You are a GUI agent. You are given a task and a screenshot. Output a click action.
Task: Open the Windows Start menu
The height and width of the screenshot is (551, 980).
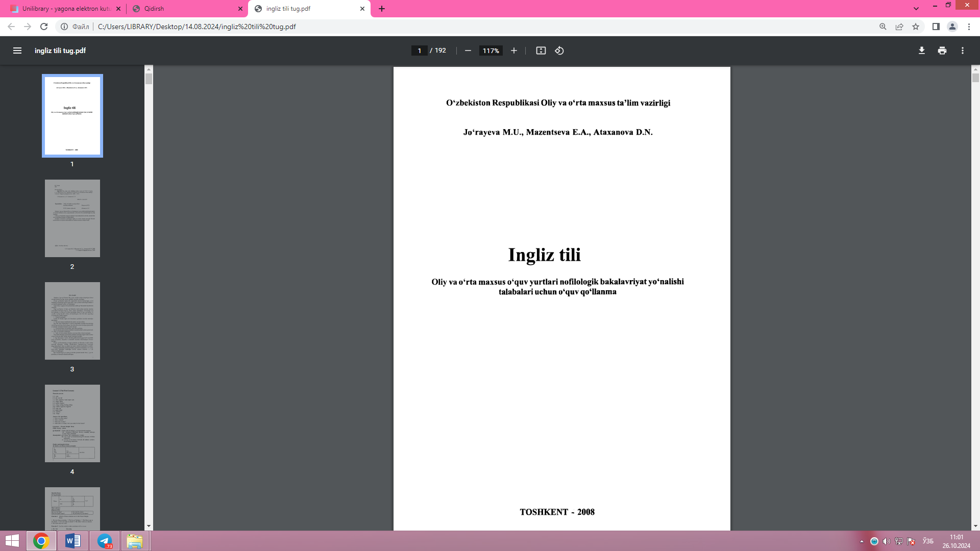[x=12, y=541]
